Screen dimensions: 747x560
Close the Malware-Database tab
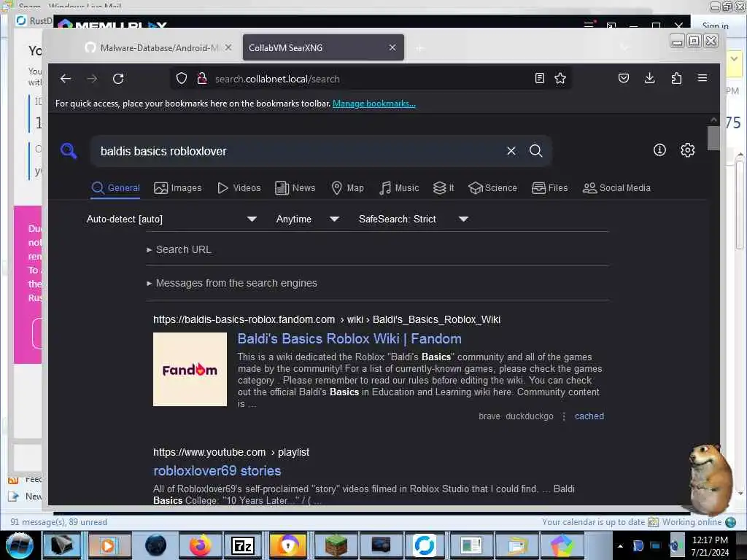pyautogui.click(x=228, y=47)
